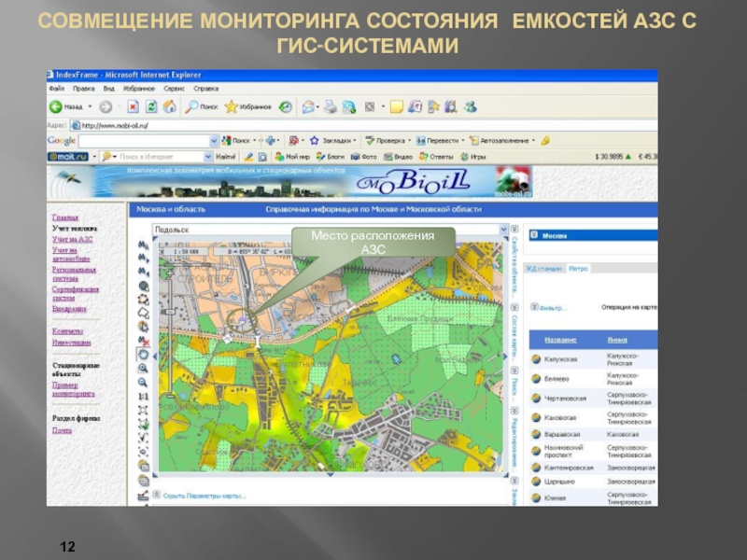This screenshot has width=747, height=560.
Task: Click the Refresh icon in IE toolbar
Action: point(150,106)
